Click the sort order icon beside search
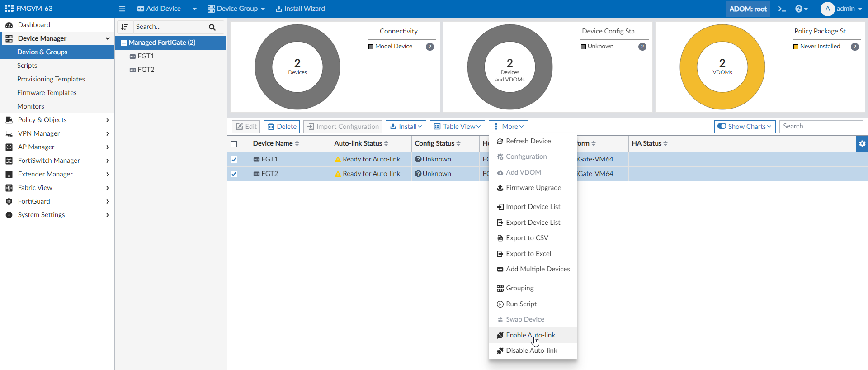Screen dimensions: 868x370 tap(125, 27)
